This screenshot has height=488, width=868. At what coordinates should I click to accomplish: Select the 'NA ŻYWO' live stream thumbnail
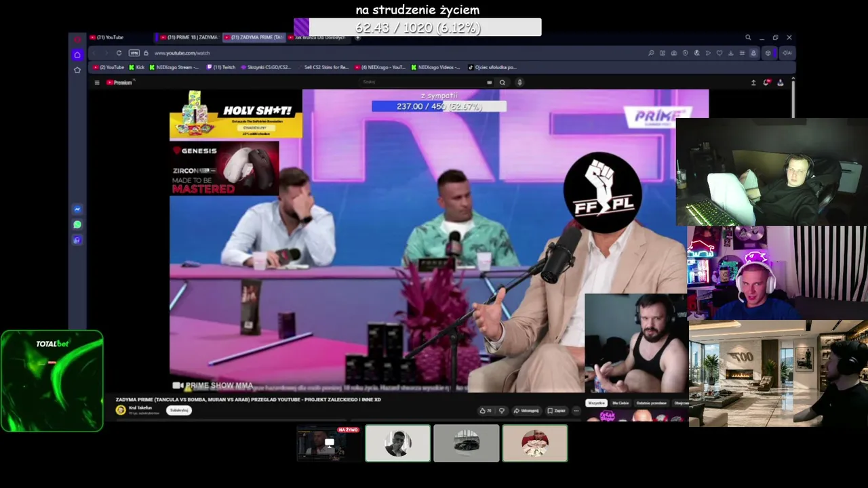click(329, 443)
